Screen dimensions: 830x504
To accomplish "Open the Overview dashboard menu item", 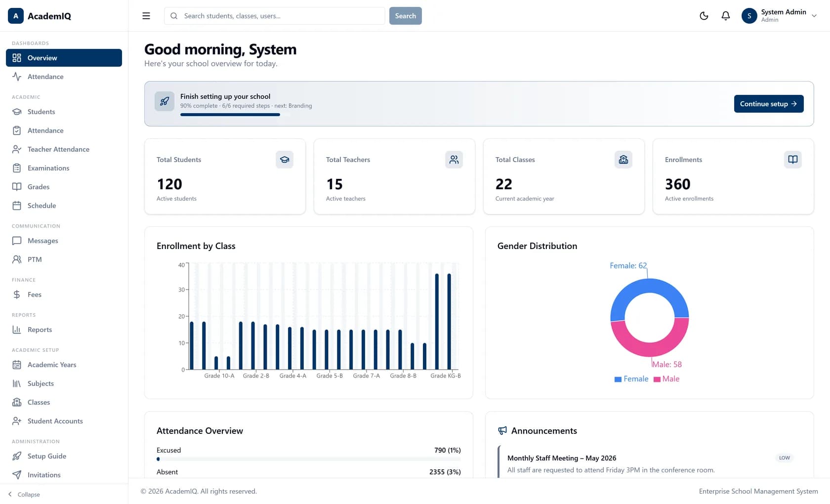I will tap(64, 58).
